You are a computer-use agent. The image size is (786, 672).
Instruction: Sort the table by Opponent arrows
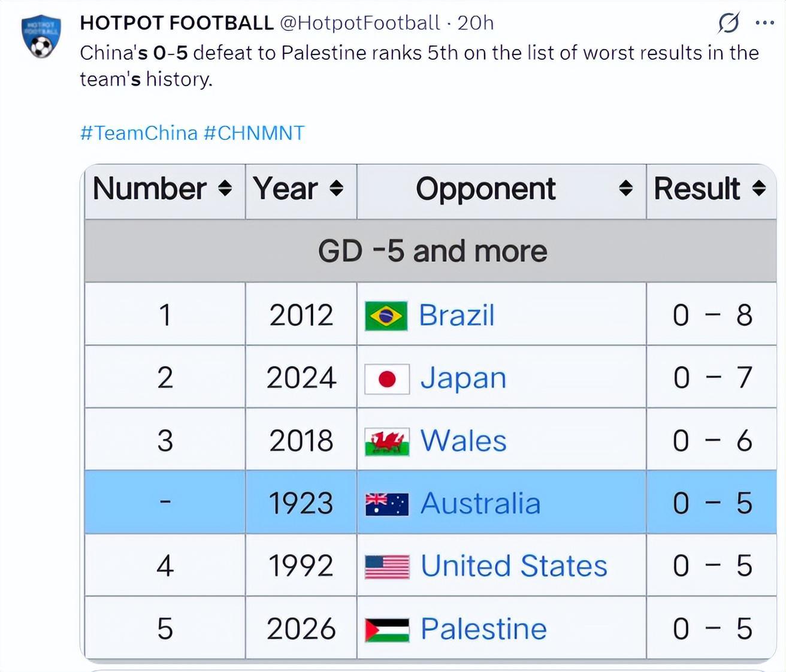click(x=625, y=189)
